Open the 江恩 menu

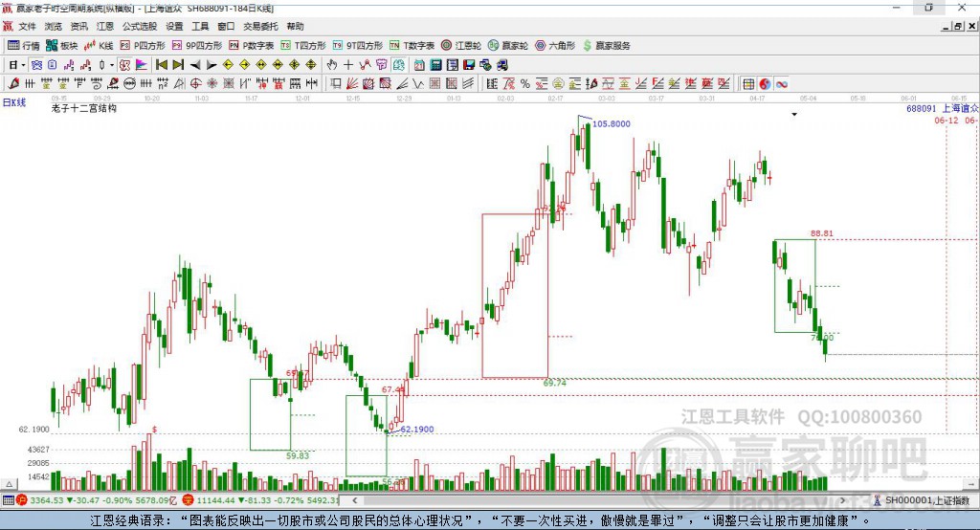105,26
